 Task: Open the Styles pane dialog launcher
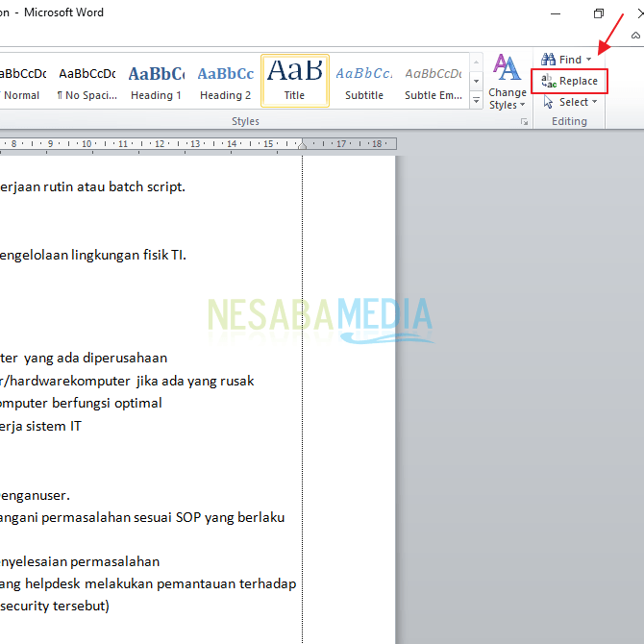point(524,121)
